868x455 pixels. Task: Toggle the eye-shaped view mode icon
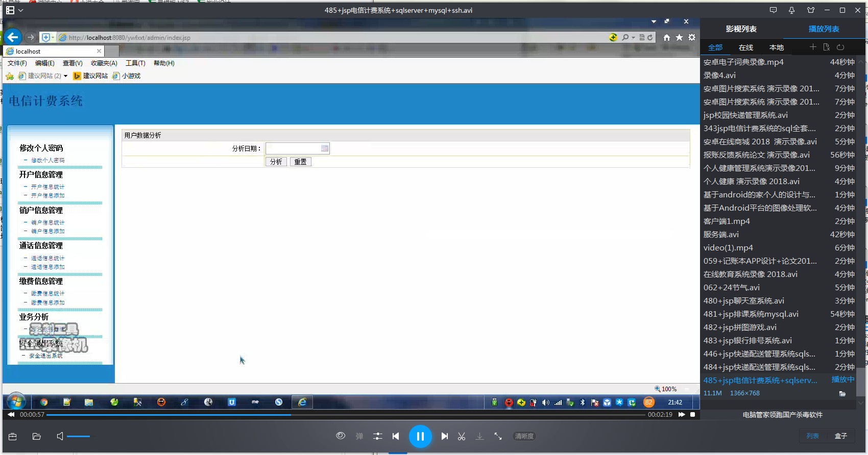point(341,436)
